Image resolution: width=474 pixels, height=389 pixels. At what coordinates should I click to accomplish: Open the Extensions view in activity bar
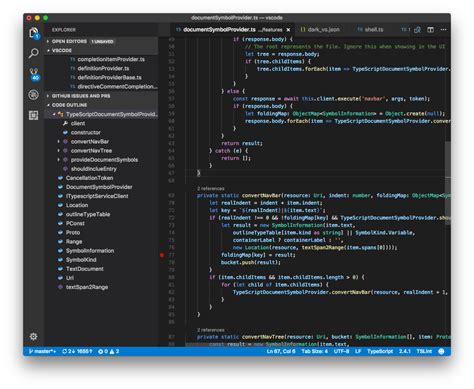click(x=33, y=115)
